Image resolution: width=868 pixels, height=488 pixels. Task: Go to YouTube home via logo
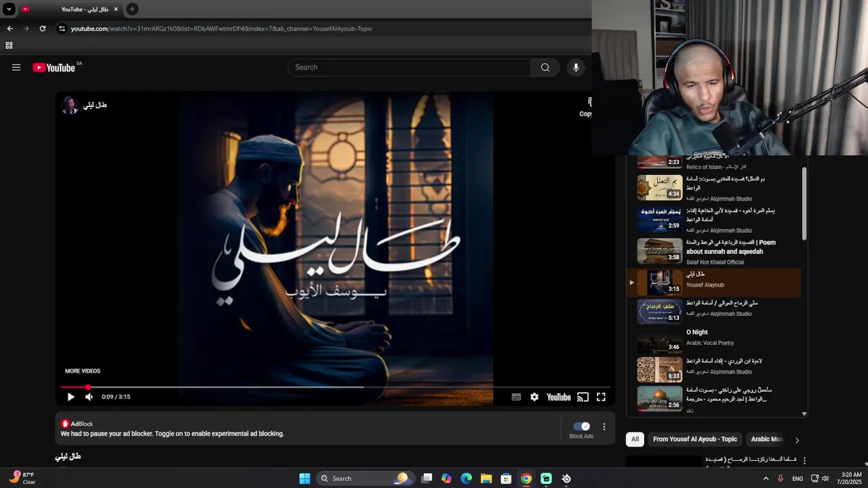tap(54, 67)
